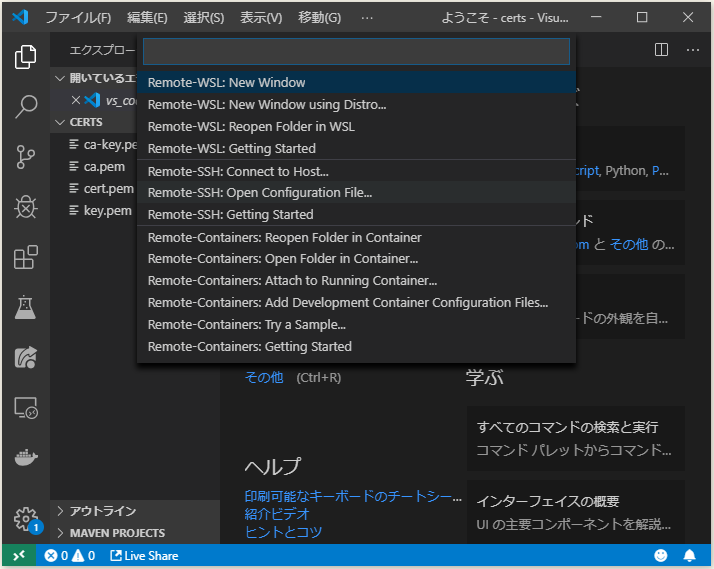Select Remote-Containers: Try a Sample...
714x569 pixels.
click(356, 325)
